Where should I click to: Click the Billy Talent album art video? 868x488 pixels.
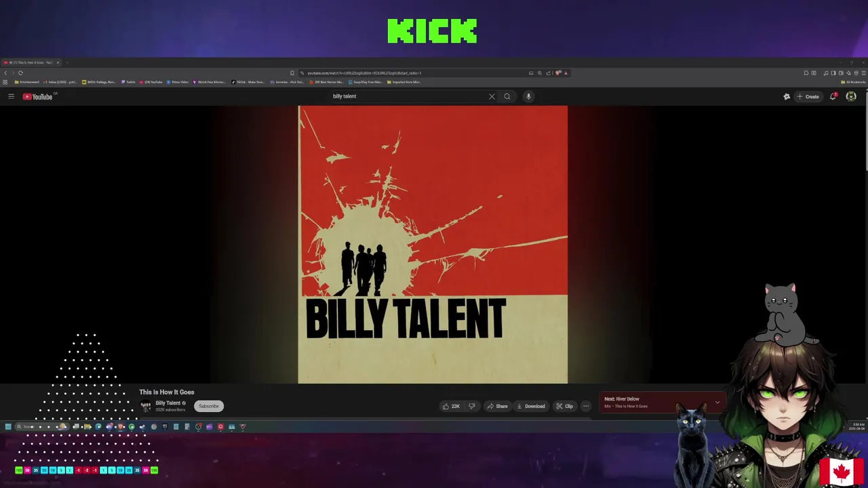point(433,245)
